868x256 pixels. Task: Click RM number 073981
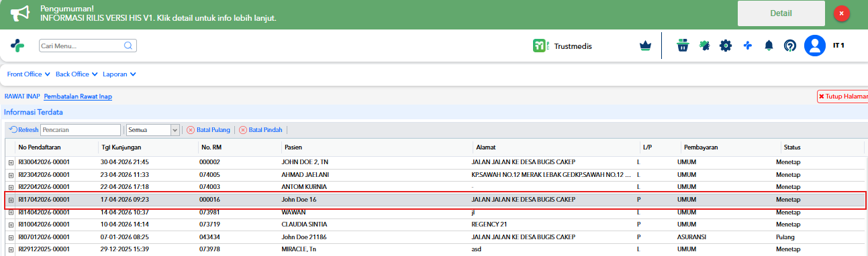tap(209, 212)
